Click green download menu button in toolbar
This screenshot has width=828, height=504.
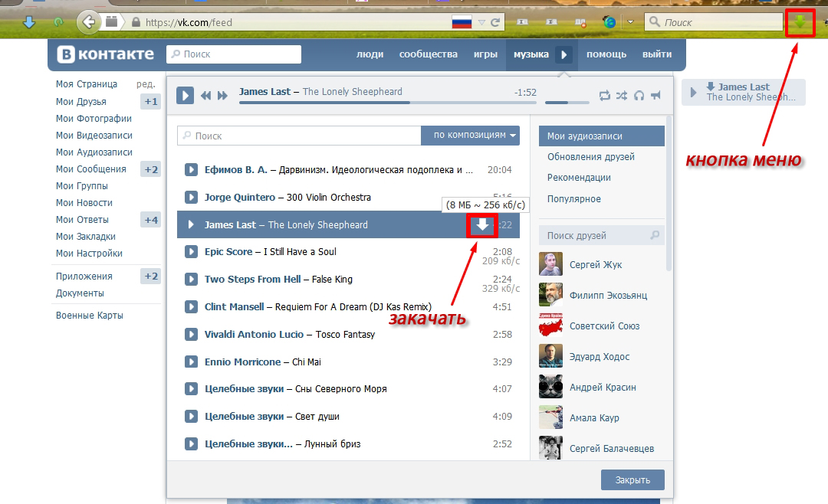point(800,22)
